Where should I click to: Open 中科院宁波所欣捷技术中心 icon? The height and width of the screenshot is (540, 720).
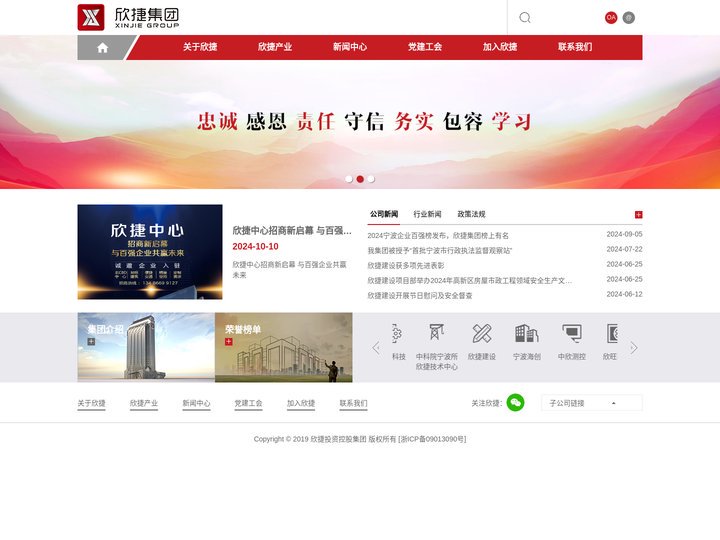(436, 332)
